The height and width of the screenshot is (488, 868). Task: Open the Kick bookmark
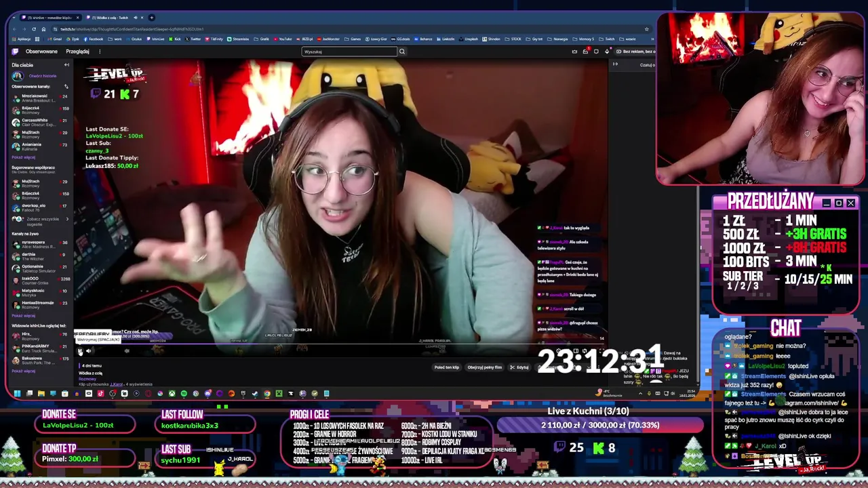point(175,39)
